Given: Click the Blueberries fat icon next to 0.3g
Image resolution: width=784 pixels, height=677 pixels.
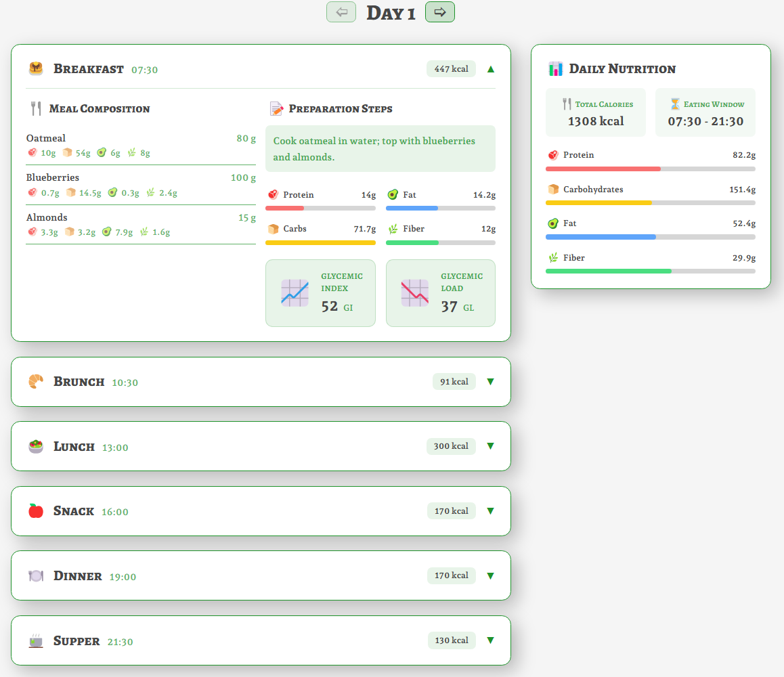Looking at the screenshot, I should [x=113, y=192].
